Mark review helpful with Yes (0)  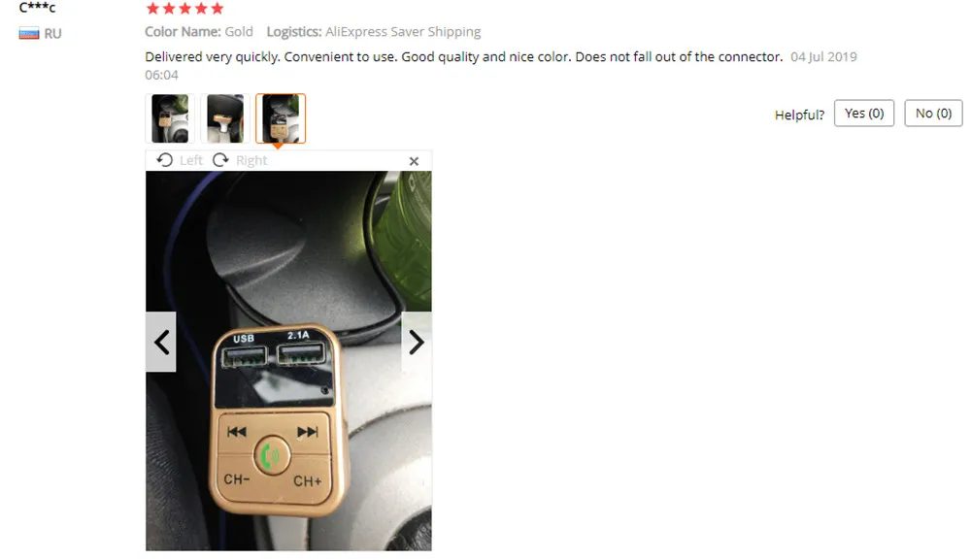[864, 114]
